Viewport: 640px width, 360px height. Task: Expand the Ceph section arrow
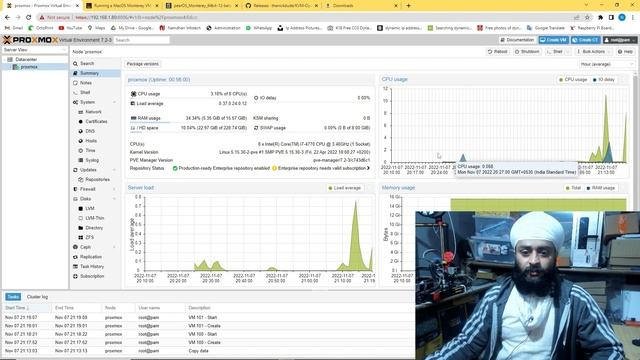coord(115,247)
